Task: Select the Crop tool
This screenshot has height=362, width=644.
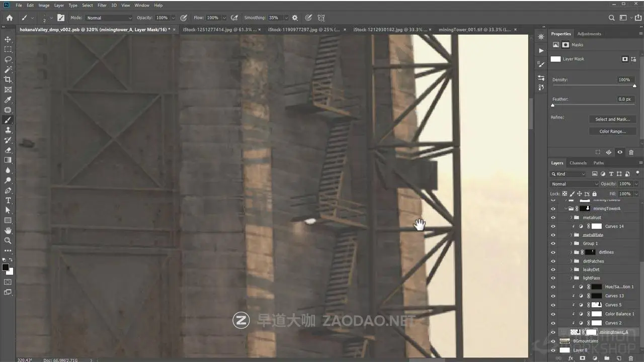Action: click(x=8, y=79)
